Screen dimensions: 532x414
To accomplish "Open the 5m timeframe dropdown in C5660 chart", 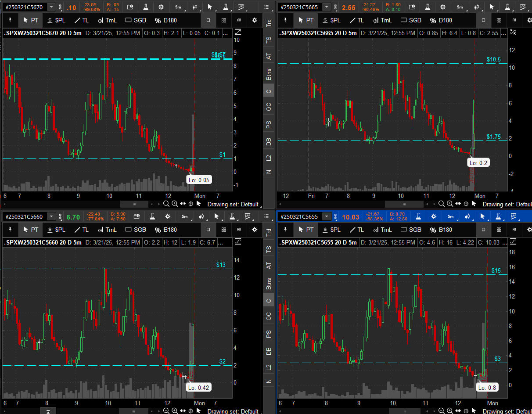I will coord(184,216).
